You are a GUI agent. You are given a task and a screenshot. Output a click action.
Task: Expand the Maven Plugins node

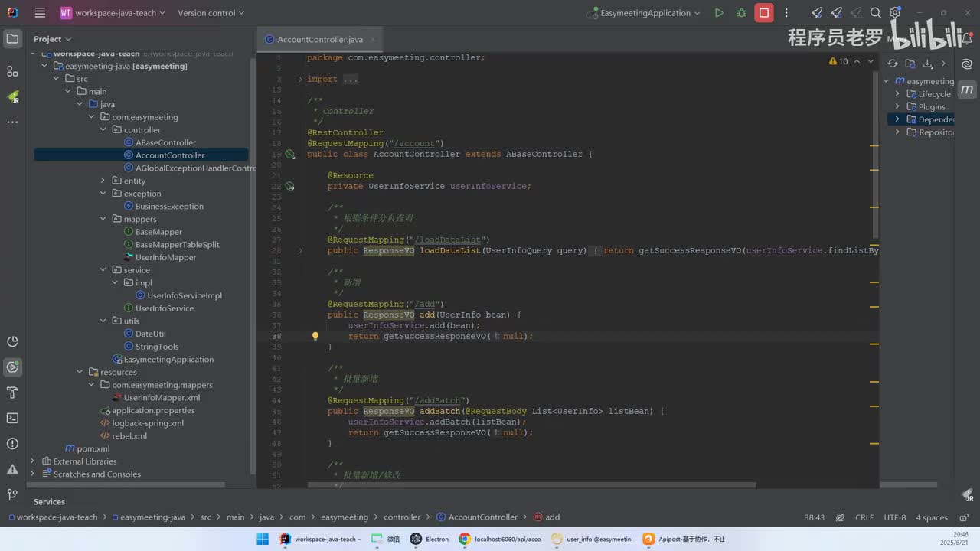[897, 107]
